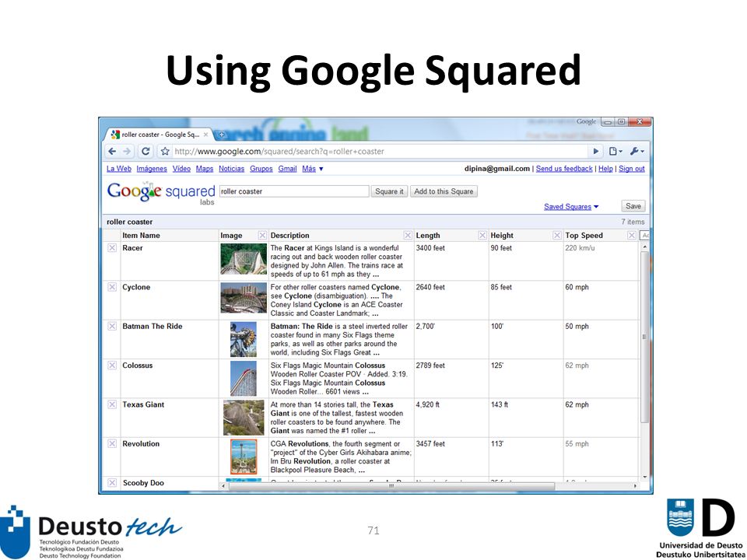747x560 pixels.
Task: Open the Texas Giant thumbnail
Action: click(244, 418)
